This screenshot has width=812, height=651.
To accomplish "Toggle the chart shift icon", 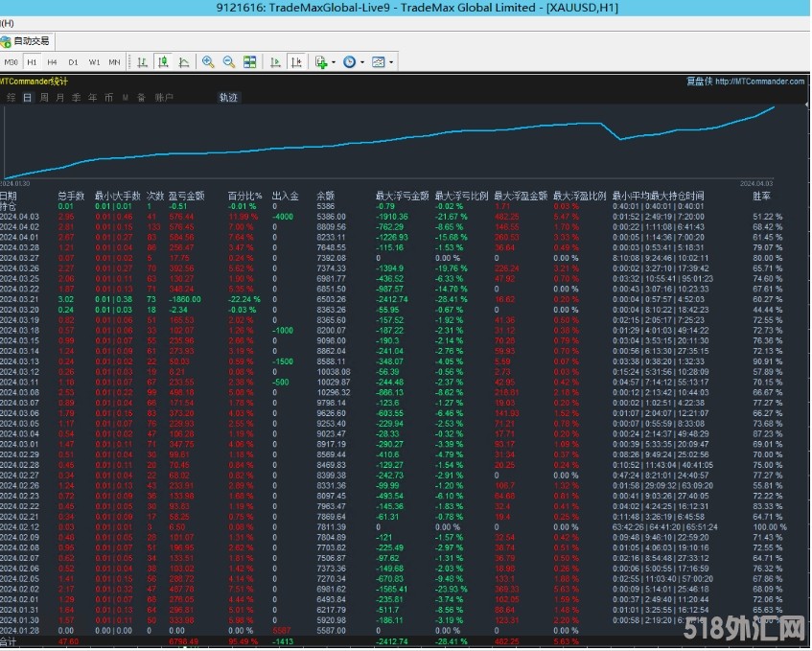I will (x=297, y=62).
